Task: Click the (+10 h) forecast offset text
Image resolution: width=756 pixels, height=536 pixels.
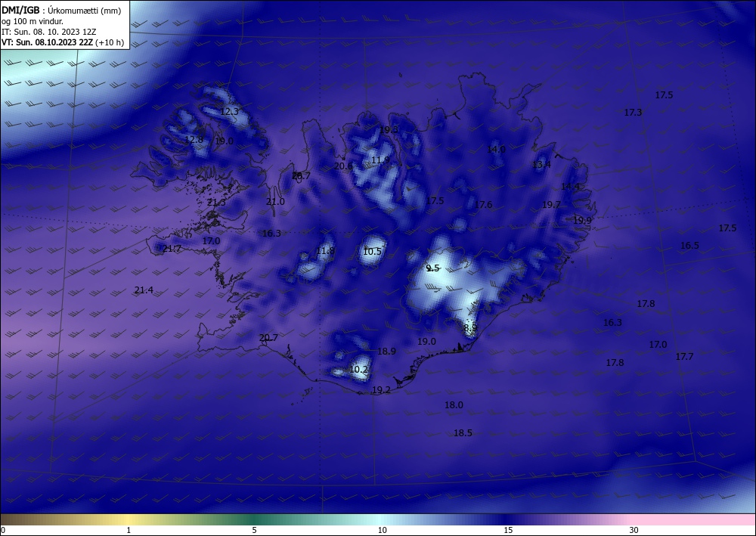Action: pyautogui.click(x=110, y=42)
